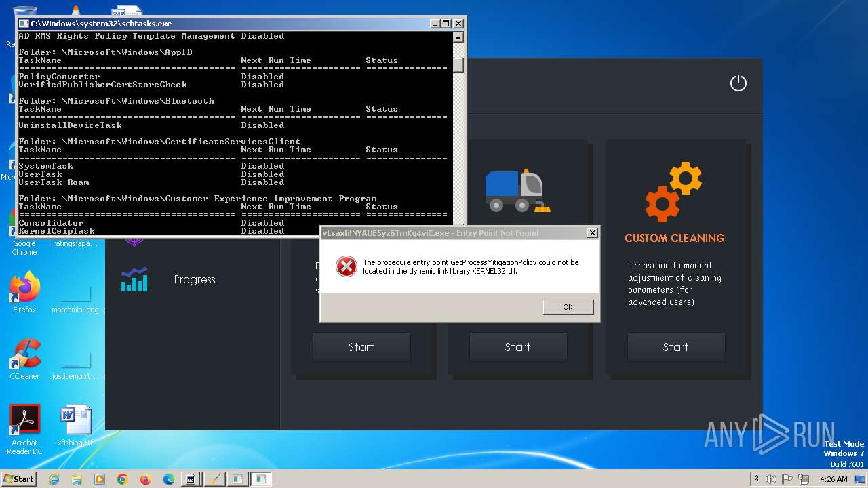This screenshot has height=488, width=868.
Task: Launch Chrome from the taskbar
Action: pyautogui.click(x=123, y=479)
